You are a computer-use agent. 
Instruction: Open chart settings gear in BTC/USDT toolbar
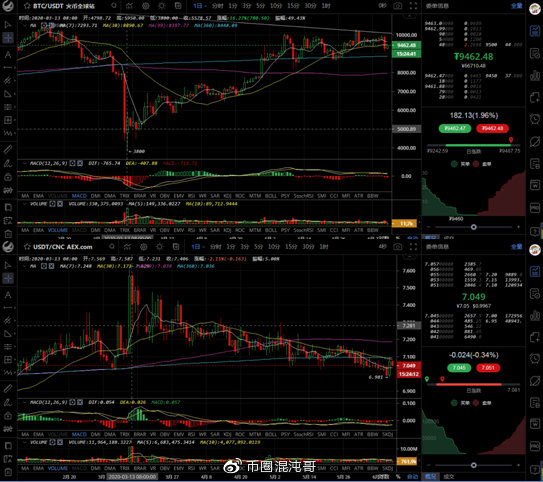(x=145, y=6)
